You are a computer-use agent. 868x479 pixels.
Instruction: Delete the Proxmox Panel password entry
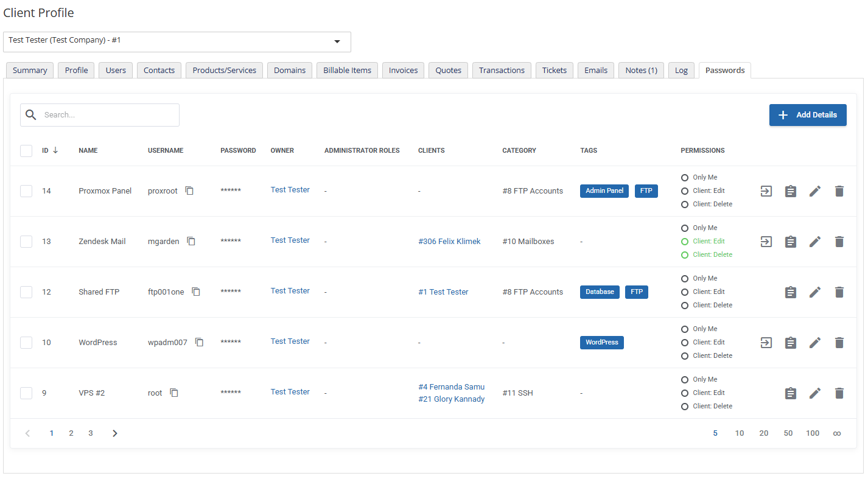coord(839,191)
